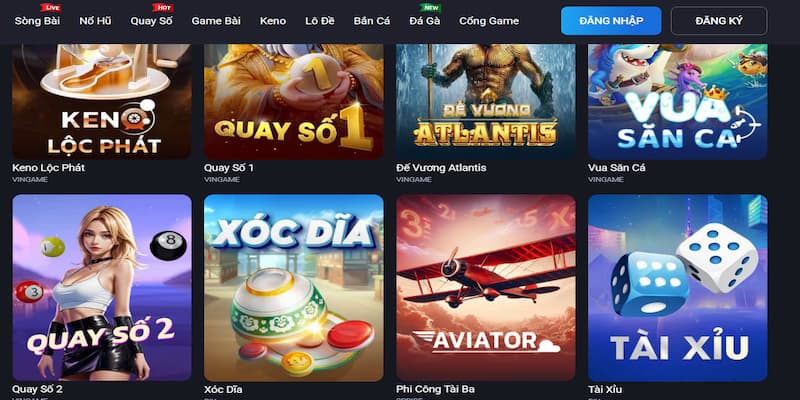Open the Đế Vương Atlantis game image
The height and width of the screenshot is (400, 800).
[x=486, y=102]
